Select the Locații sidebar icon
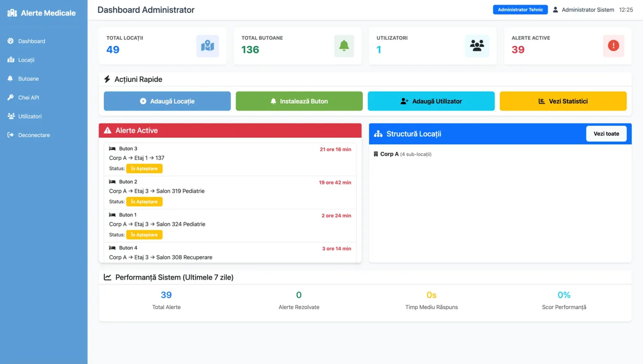 pyautogui.click(x=10, y=60)
